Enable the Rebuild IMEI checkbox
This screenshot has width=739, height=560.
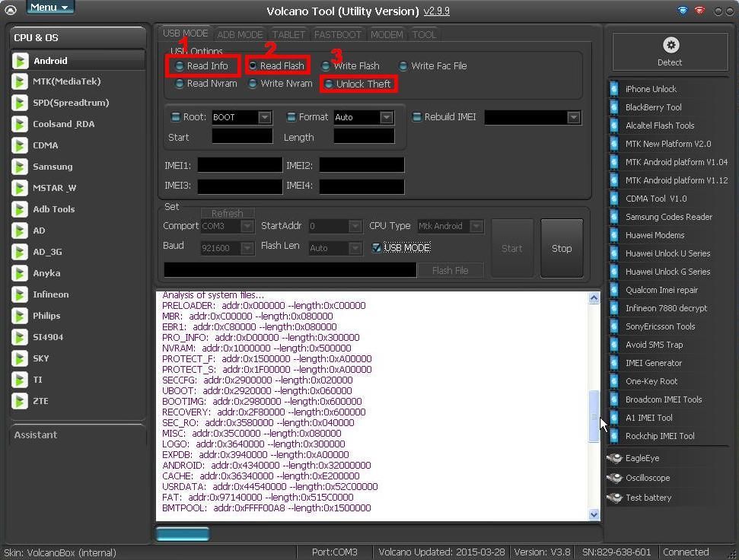tap(416, 117)
